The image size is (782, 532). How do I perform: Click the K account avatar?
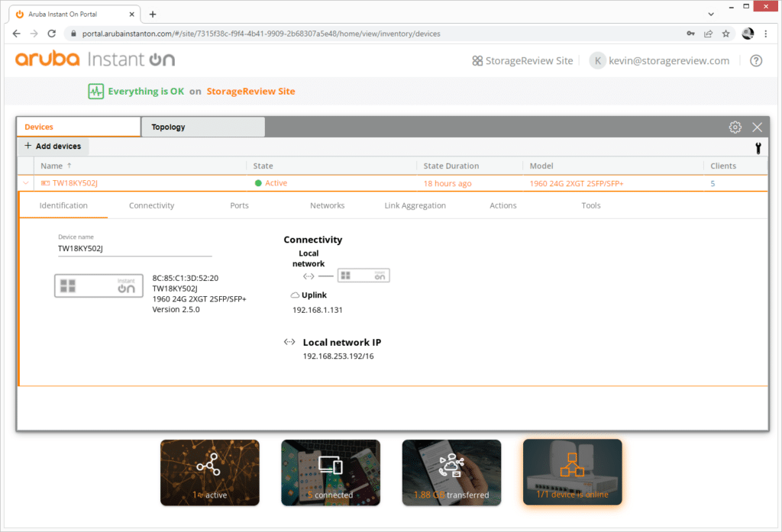click(x=597, y=61)
